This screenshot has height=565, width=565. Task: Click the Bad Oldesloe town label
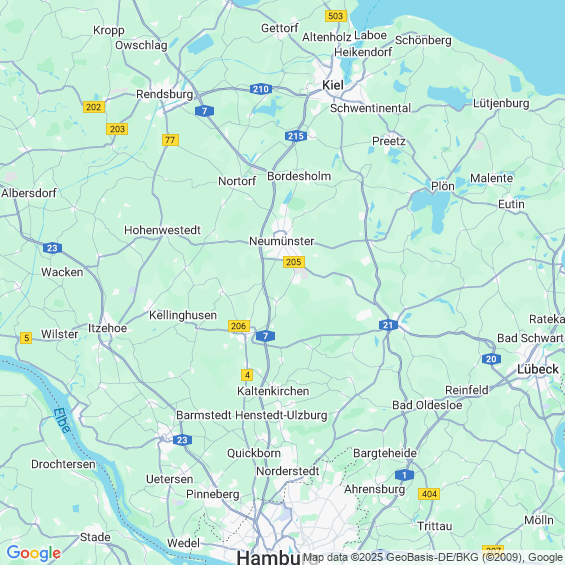tap(427, 405)
